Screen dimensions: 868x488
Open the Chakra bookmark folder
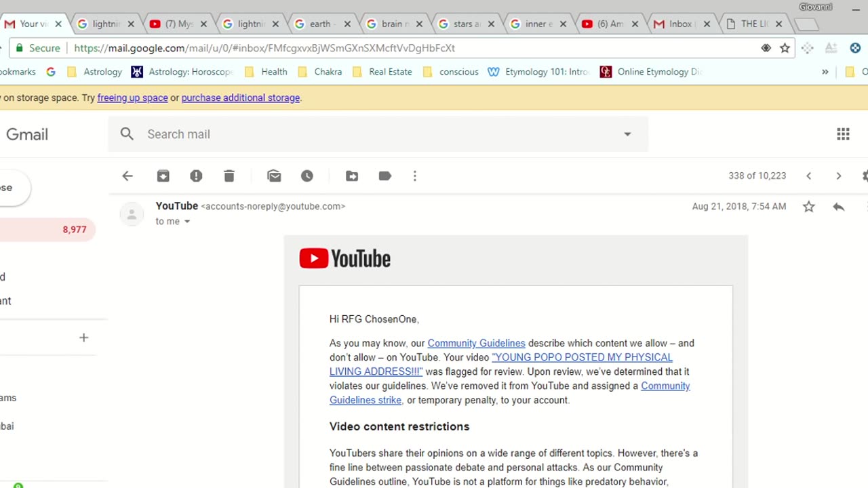(x=319, y=72)
